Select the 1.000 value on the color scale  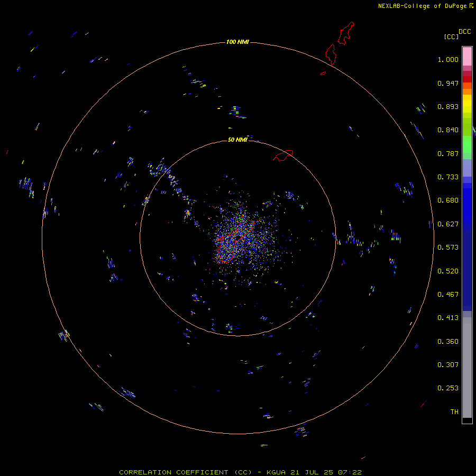448,59
